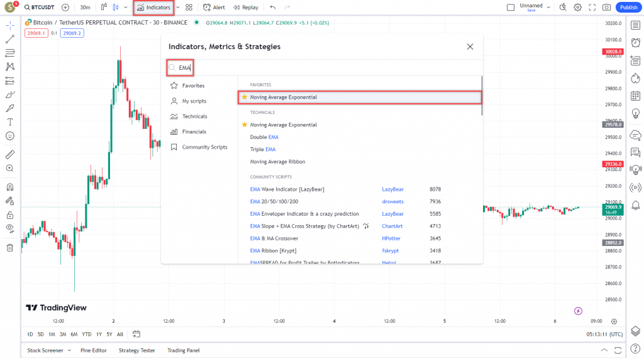644x358 pixels.
Task: Publish the chart idea
Action: point(628,8)
